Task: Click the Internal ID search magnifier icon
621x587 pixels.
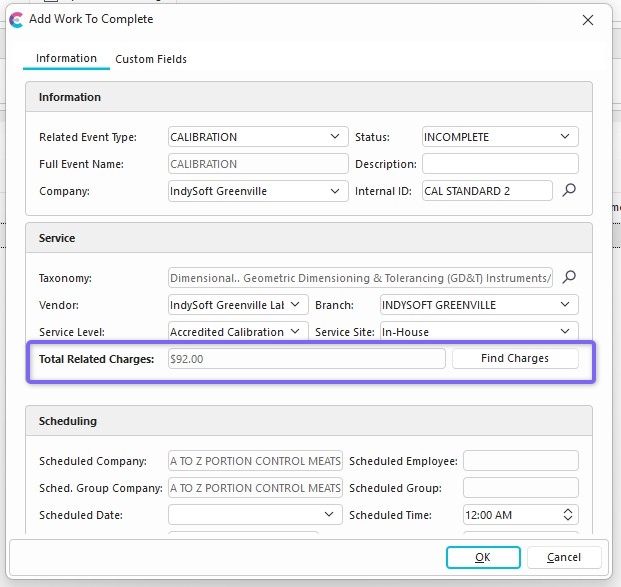Action: tap(569, 190)
